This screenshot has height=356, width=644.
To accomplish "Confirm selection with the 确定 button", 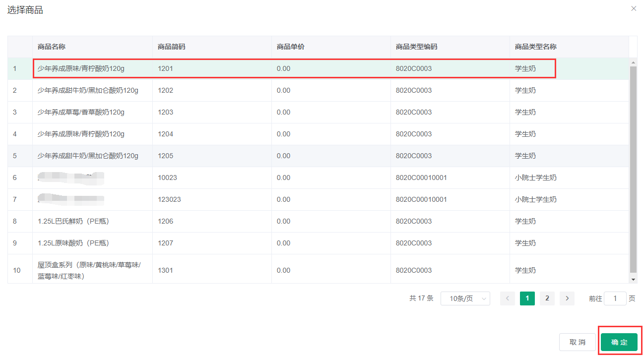I will 619,342.
